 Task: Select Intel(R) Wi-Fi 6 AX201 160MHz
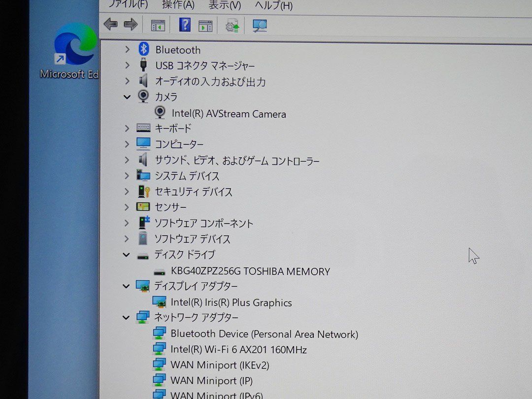coord(238,350)
